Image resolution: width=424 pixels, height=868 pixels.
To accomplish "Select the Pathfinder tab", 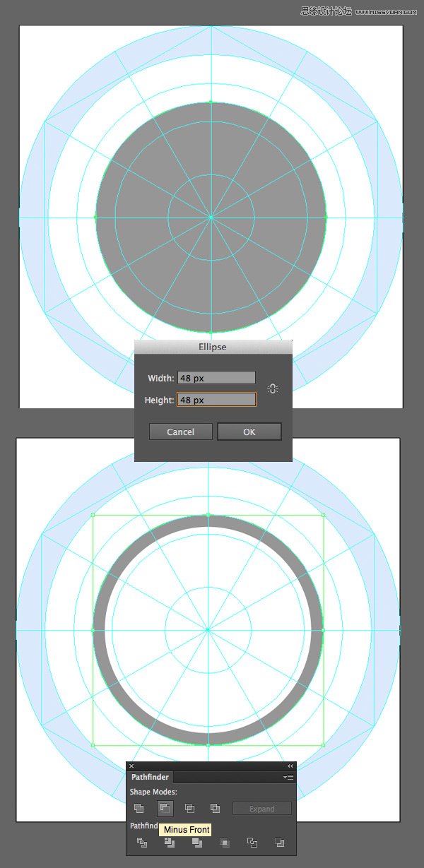I will [150, 777].
